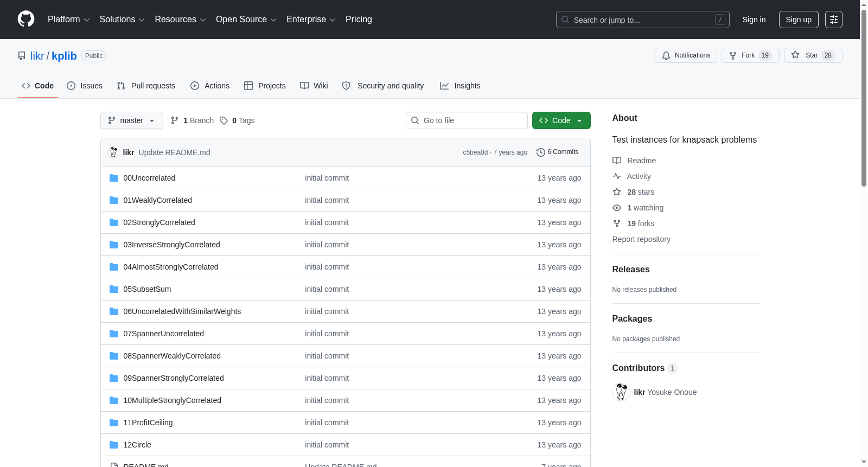This screenshot has height=467, width=868.
Task: Click the GitHub logo icon
Action: (x=26, y=19)
